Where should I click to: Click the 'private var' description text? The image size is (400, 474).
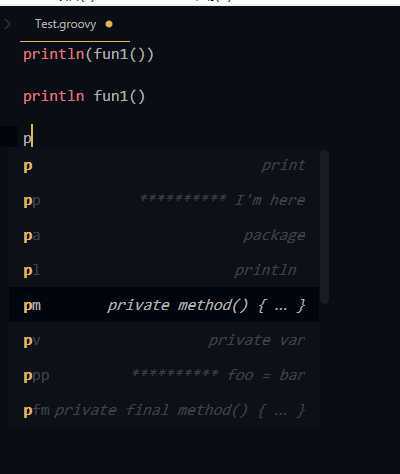[x=257, y=341]
